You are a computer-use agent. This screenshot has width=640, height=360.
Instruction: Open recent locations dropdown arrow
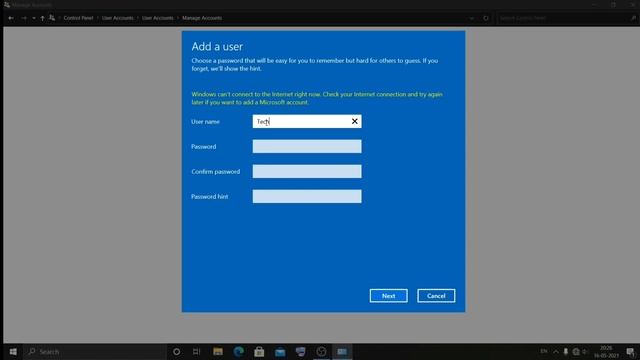[34, 18]
